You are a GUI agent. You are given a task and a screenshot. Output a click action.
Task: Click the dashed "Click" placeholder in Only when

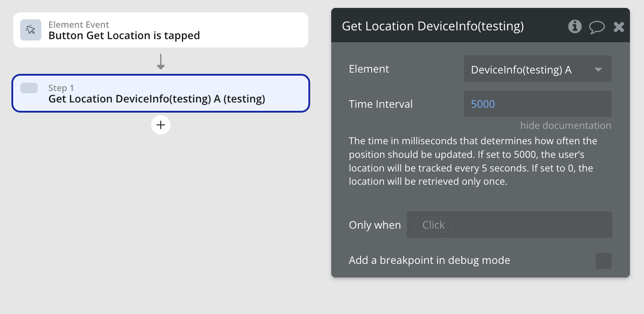(x=433, y=225)
